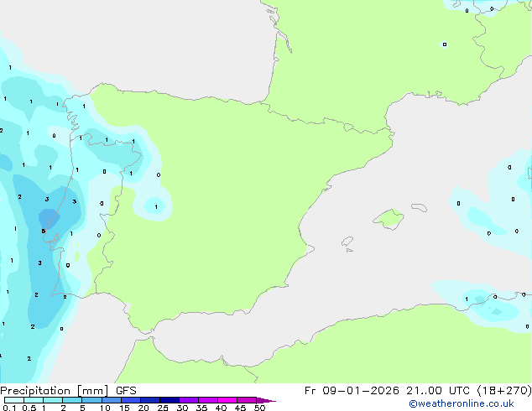Click the 40–45 mm magenta legend swatch
The height and width of the screenshot is (411, 532).
pyautogui.click(x=227, y=400)
